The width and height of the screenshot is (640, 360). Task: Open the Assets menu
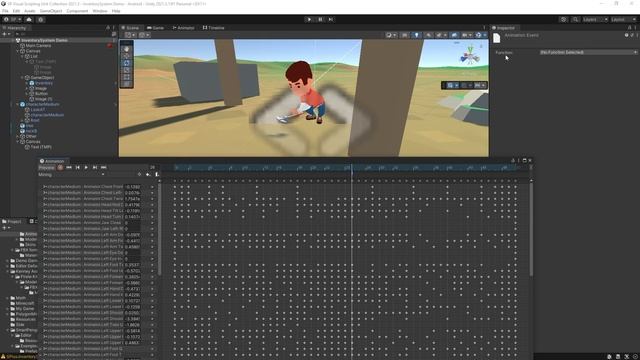click(30, 11)
